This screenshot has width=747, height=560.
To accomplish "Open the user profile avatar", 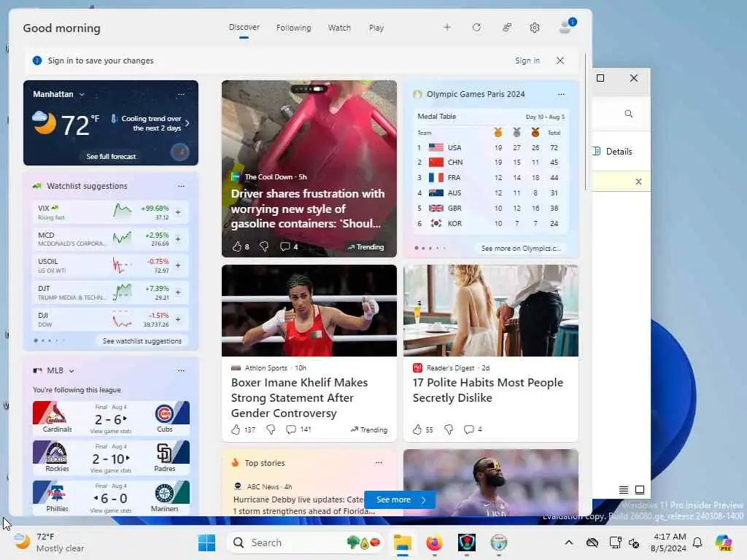I will (566, 27).
